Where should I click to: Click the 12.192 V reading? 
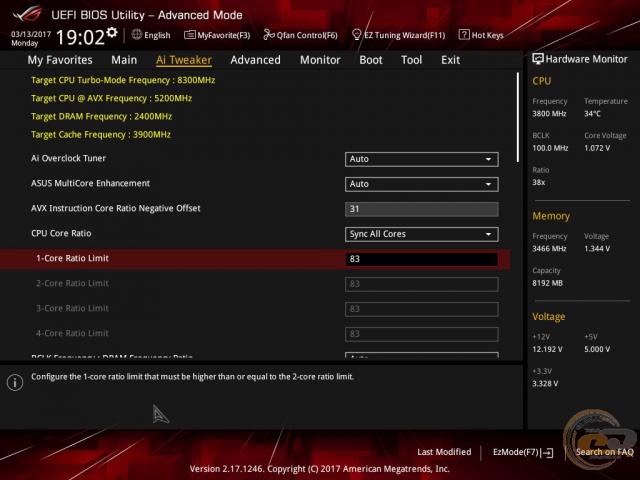coord(547,349)
